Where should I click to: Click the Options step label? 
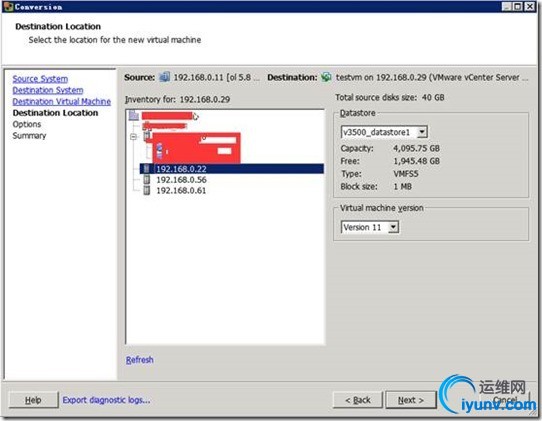27,124
